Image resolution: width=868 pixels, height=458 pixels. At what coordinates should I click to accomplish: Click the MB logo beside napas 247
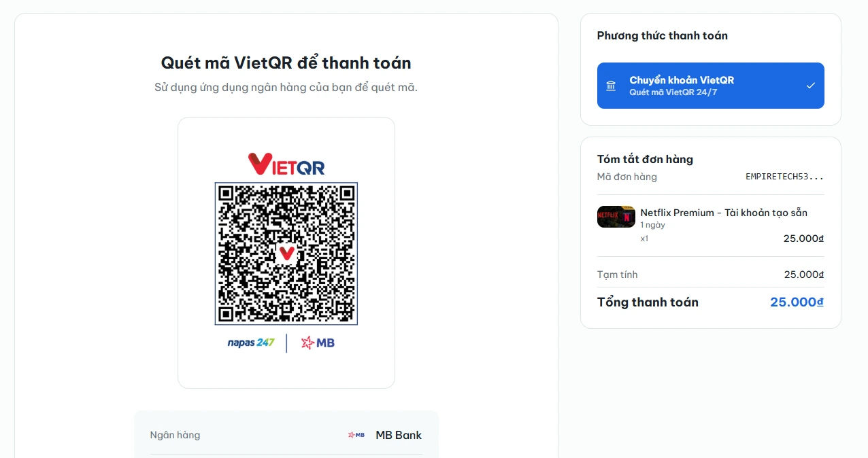click(x=317, y=342)
